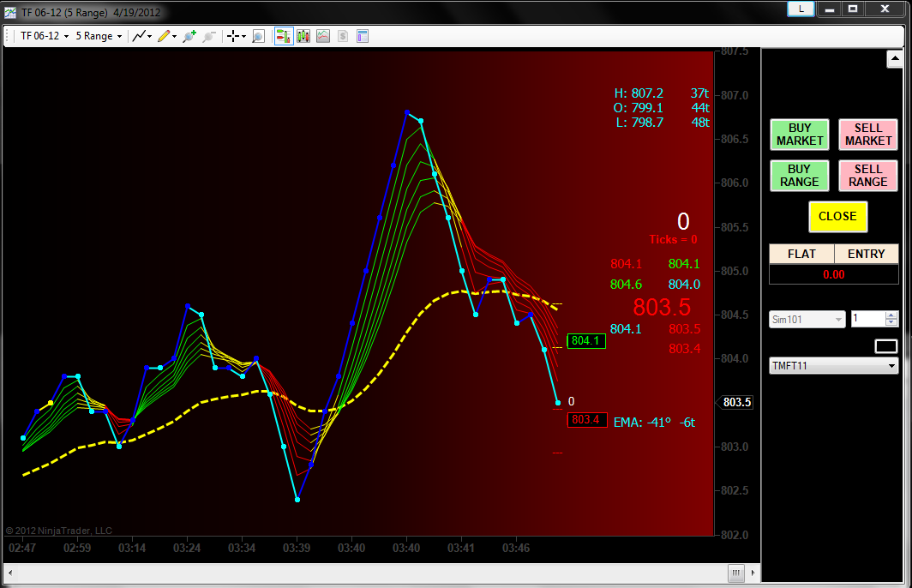
Task: Click the BUY RANGE button
Action: pyautogui.click(x=800, y=176)
